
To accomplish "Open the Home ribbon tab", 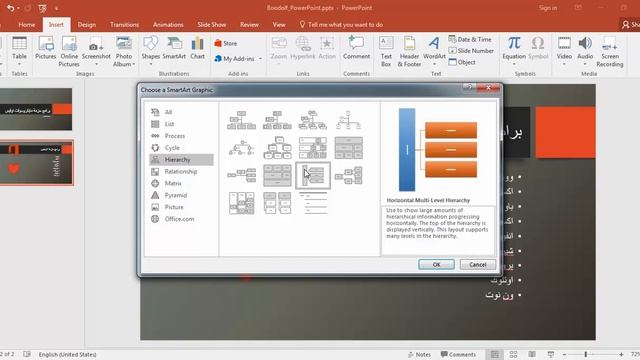I will coord(27,24).
